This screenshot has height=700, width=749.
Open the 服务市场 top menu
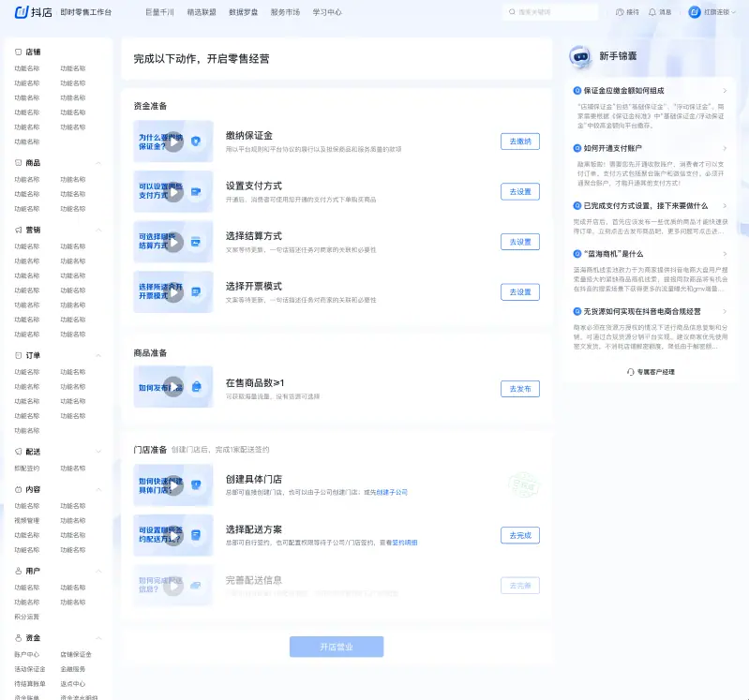pyautogui.click(x=285, y=12)
